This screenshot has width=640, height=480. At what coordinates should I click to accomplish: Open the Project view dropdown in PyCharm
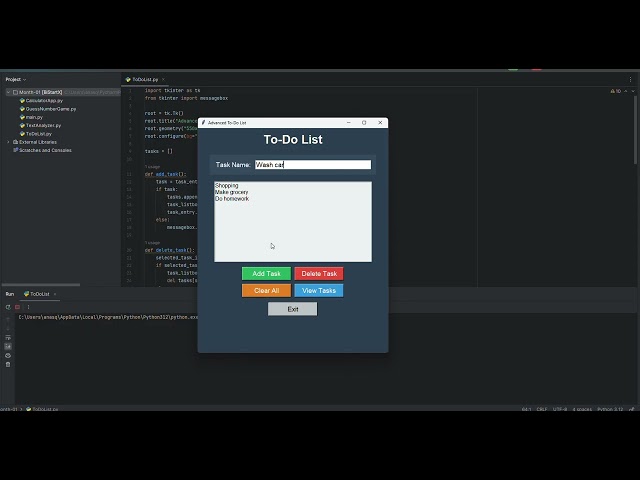[16, 79]
